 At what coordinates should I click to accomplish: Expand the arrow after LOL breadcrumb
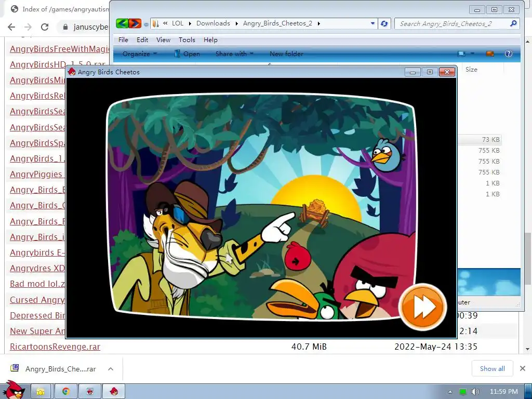pyautogui.click(x=190, y=23)
